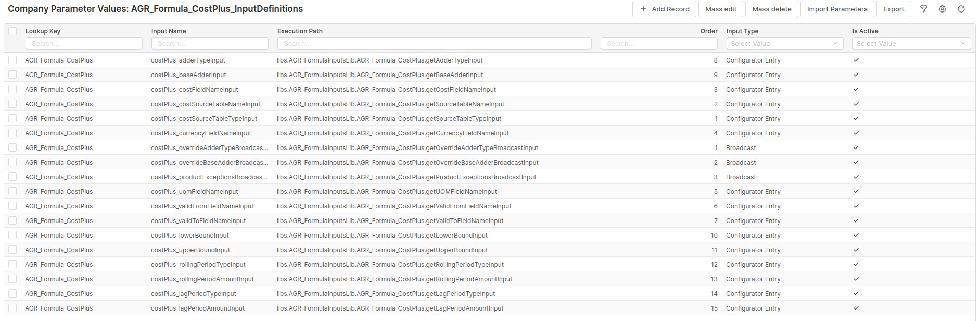Click Is Active checkmark for costPlus_lowerBoundInput row

coord(856,235)
